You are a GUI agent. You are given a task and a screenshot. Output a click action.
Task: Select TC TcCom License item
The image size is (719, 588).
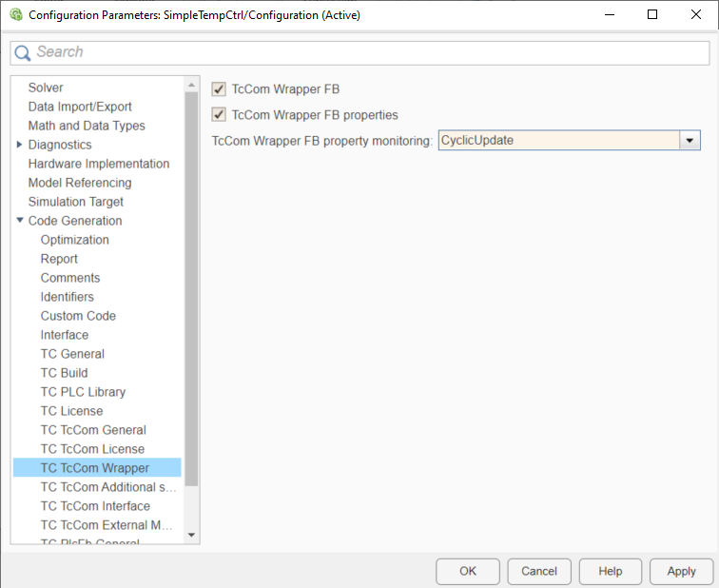[92, 449]
